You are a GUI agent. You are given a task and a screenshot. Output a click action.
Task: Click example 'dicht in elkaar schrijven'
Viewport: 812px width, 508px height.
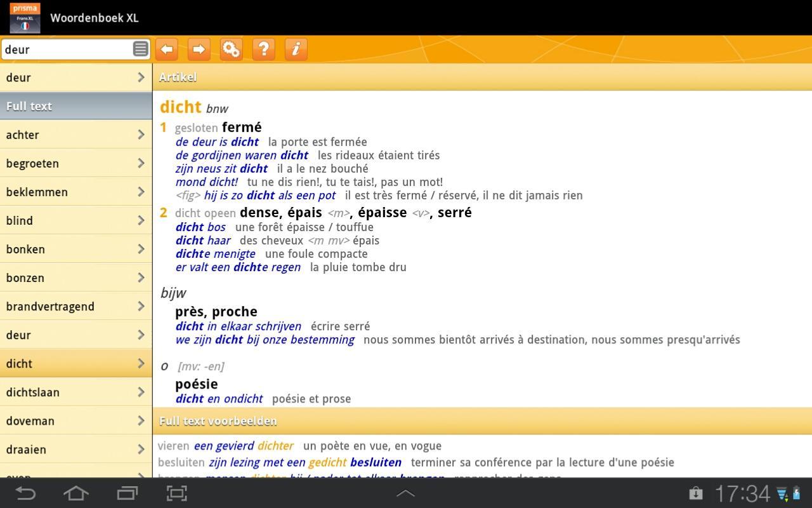(239, 326)
